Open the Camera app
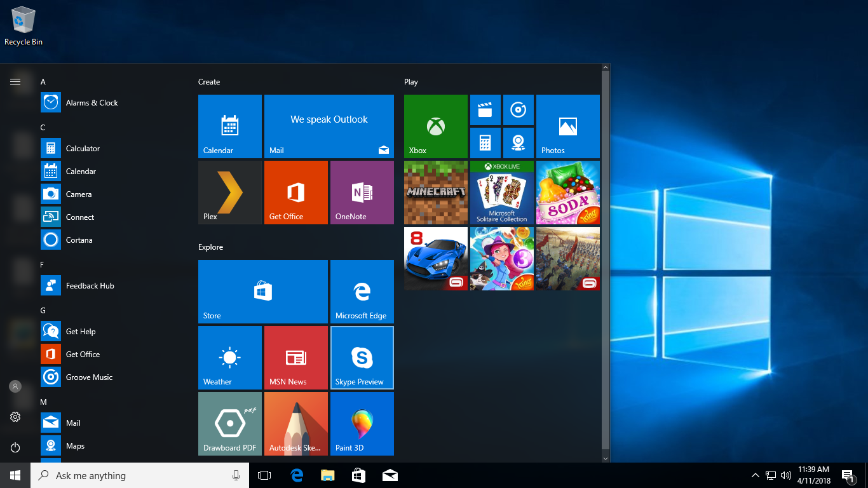This screenshot has height=488, width=868. point(114,194)
